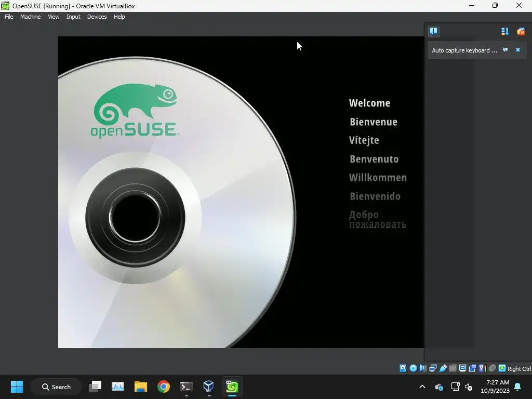Select the OpenSUSE VM taskbar icon
532x399 pixels.
232,387
